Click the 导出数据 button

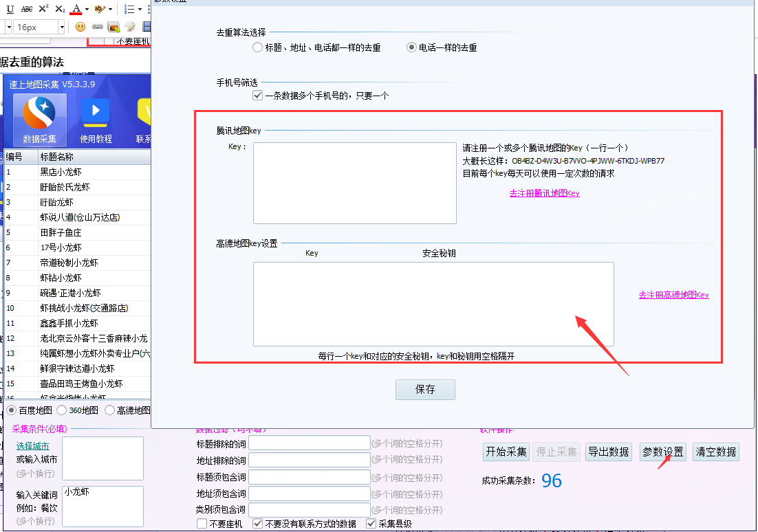pos(609,452)
